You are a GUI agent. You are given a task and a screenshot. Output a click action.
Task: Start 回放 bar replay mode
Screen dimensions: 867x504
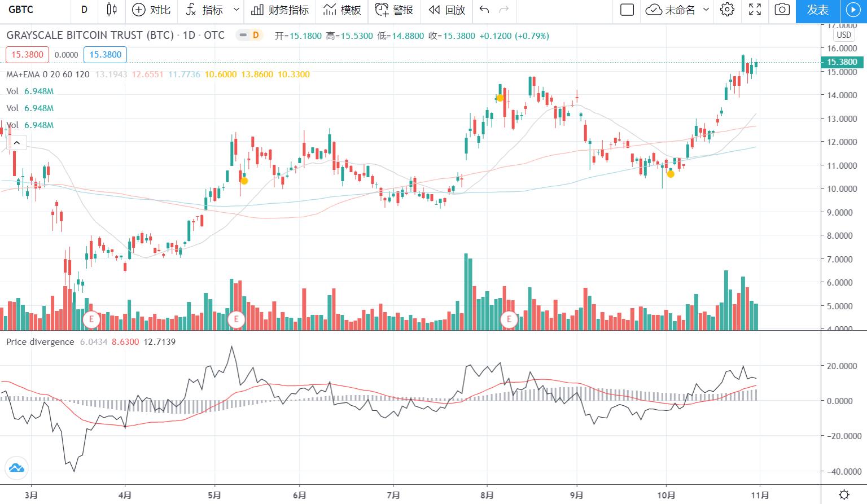tap(446, 10)
